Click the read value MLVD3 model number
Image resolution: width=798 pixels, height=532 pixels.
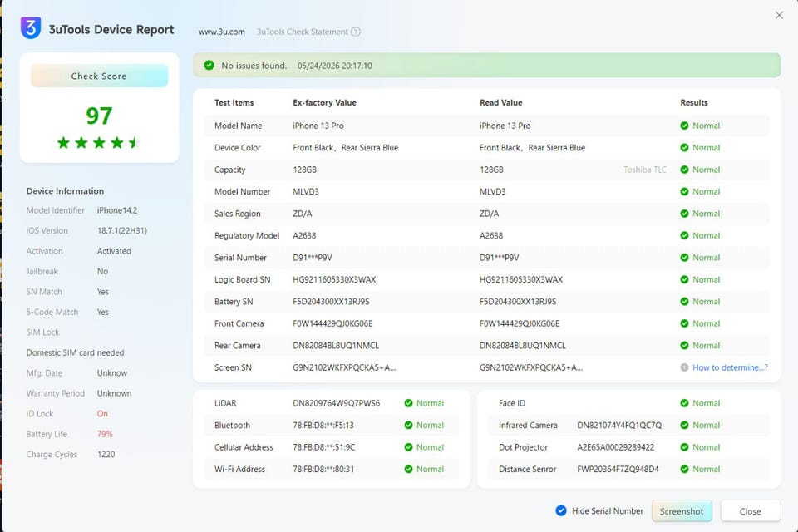(x=493, y=192)
